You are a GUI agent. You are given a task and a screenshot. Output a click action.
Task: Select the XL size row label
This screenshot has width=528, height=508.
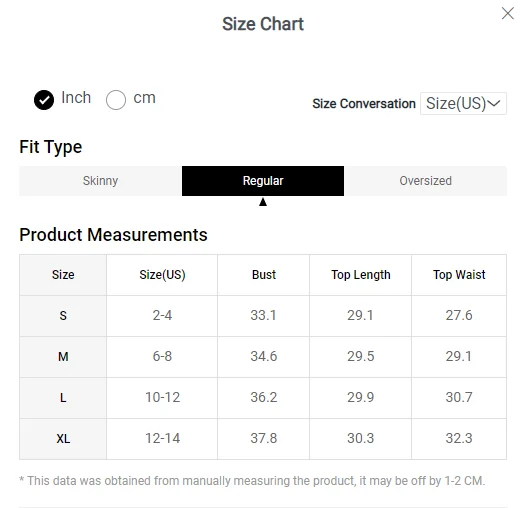point(63,439)
